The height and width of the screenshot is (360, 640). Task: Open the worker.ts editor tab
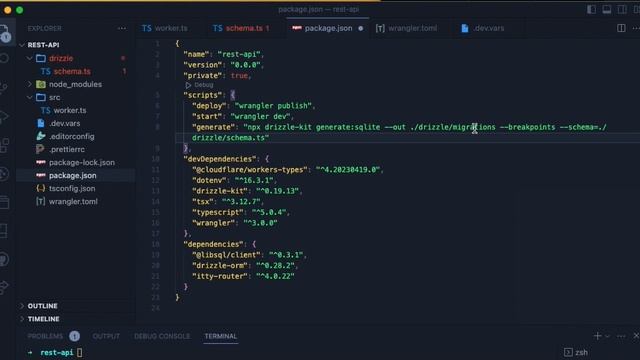tap(165, 28)
